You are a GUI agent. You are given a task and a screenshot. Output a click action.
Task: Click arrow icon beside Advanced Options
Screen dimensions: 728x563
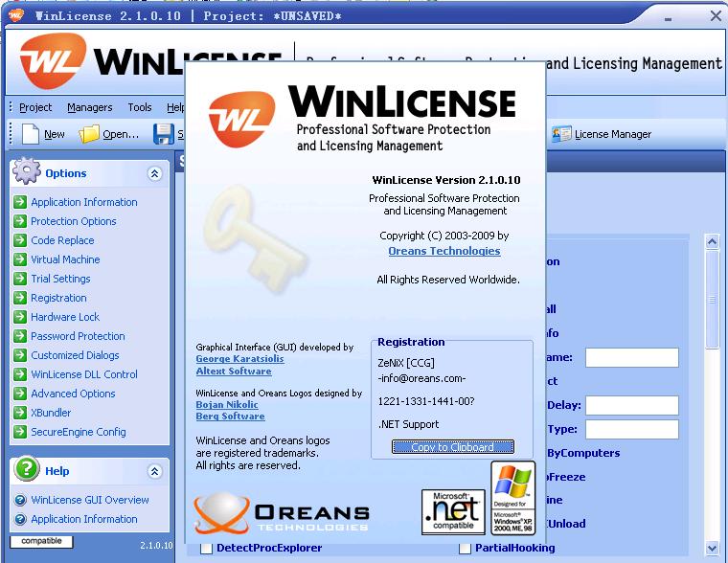[x=20, y=394]
